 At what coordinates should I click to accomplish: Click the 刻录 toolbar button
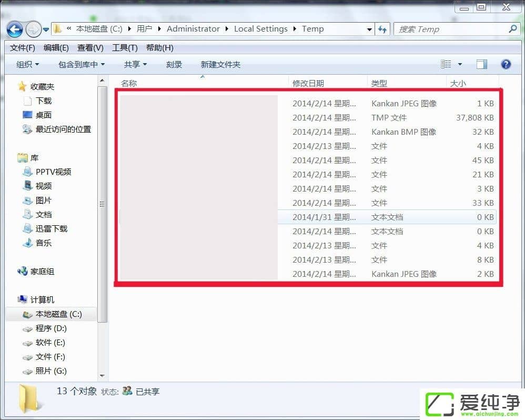(x=174, y=64)
